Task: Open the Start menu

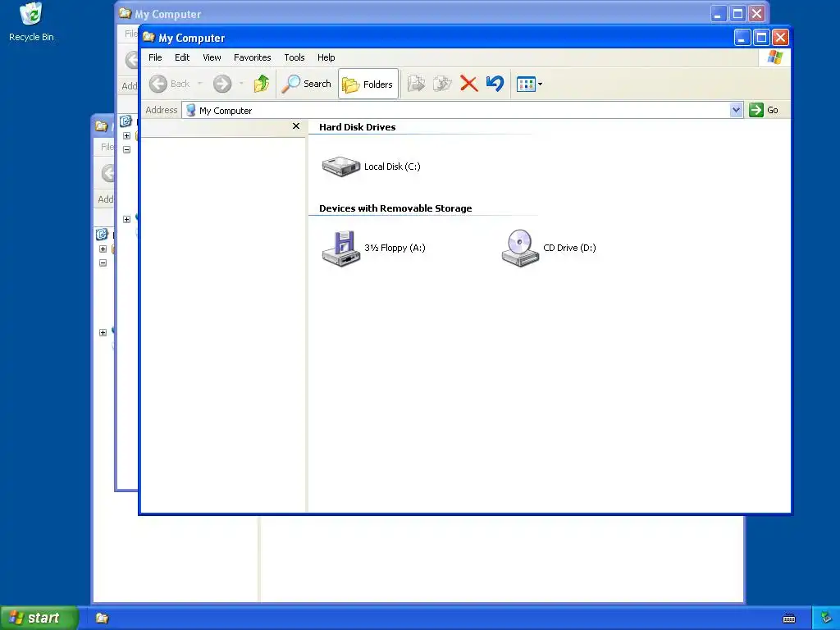Action: [39, 618]
